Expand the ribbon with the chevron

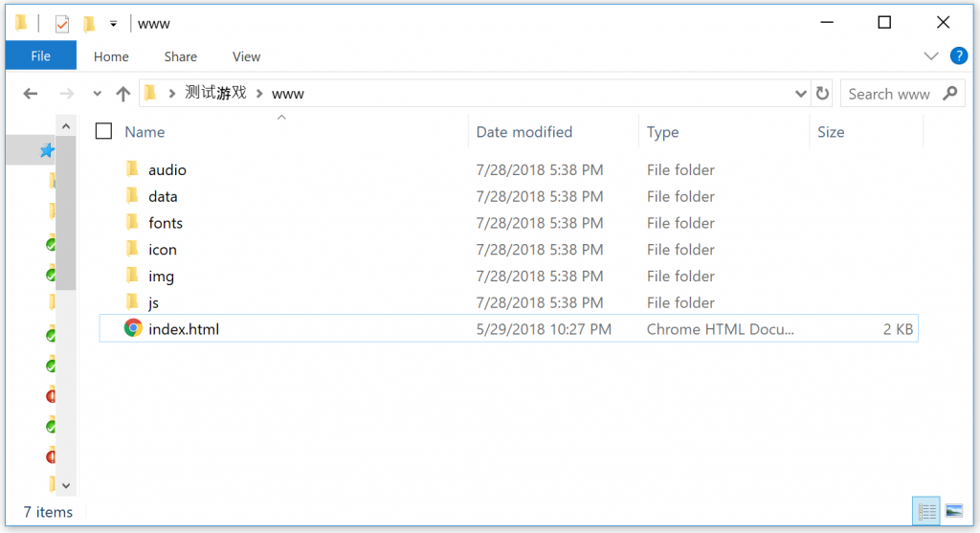930,56
